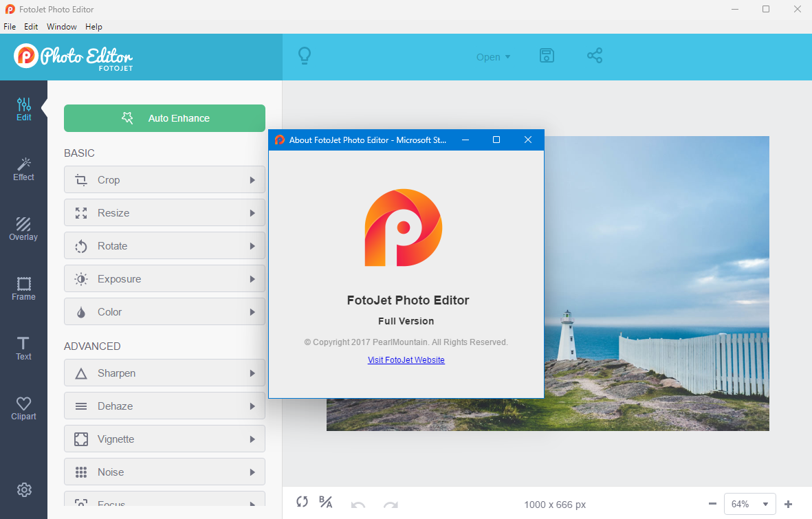Viewport: 812px width, 519px height.
Task: Open the Edit menu in menu bar
Action: [x=31, y=26]
